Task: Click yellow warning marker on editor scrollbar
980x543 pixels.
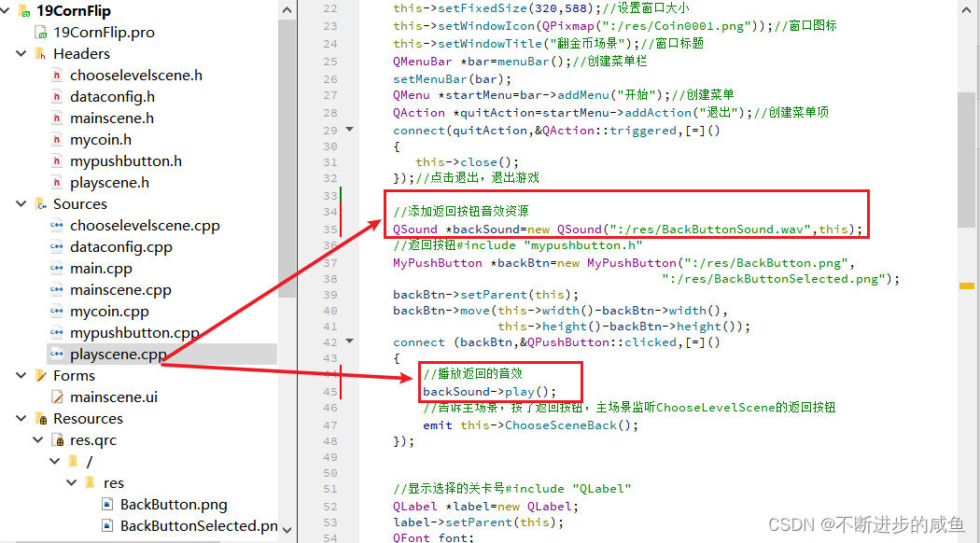Action: pyautogui.click(x=966, y=286)
